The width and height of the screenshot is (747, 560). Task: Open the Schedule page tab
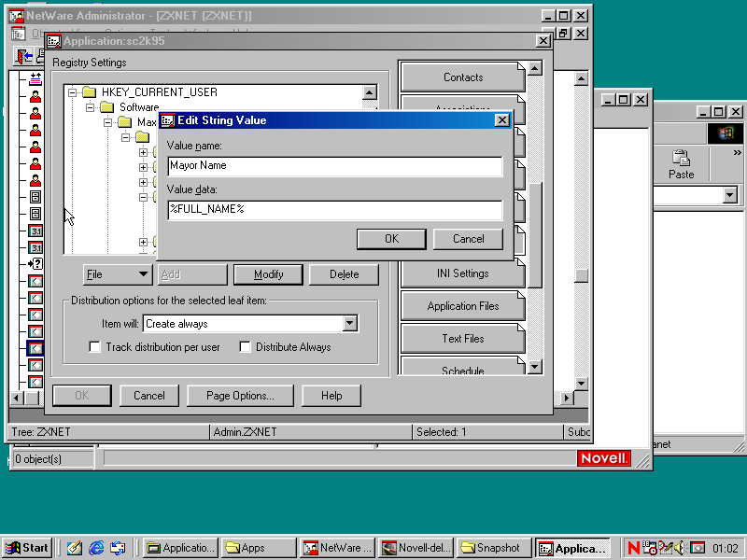pos(462,366)
